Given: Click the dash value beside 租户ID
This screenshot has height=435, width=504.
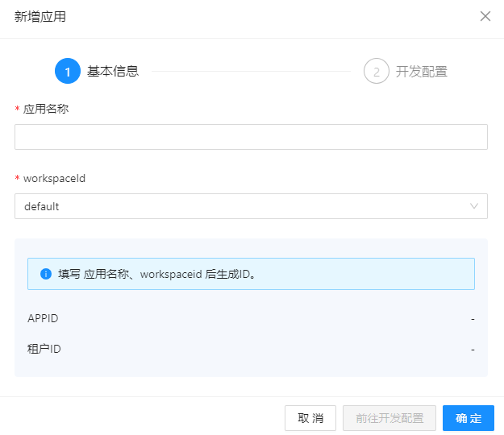Looking at the screenshot, I should [x=473, y=350].
